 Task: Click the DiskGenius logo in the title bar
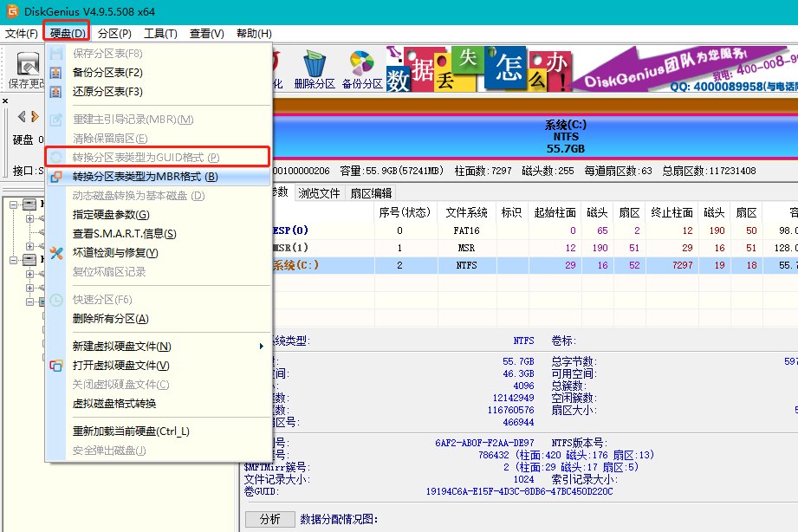pos(11,10)
